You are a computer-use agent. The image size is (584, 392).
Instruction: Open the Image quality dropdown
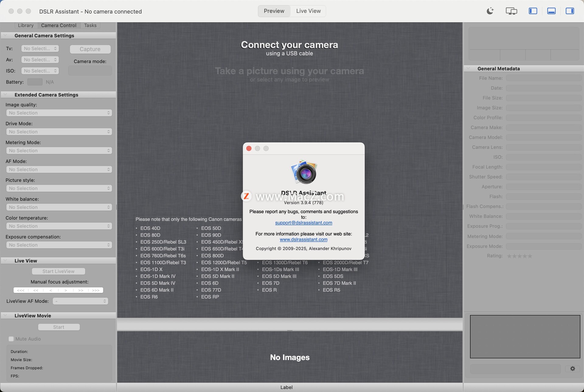coord(59,113)
